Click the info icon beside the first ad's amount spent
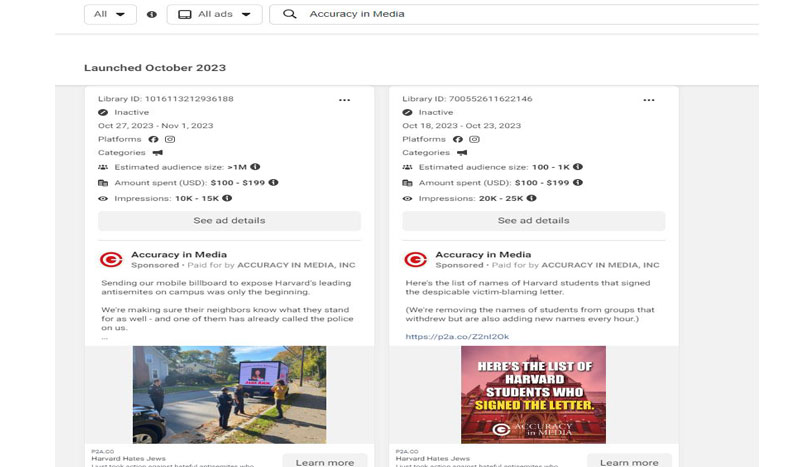800x467 pixels. click(274, 183)
